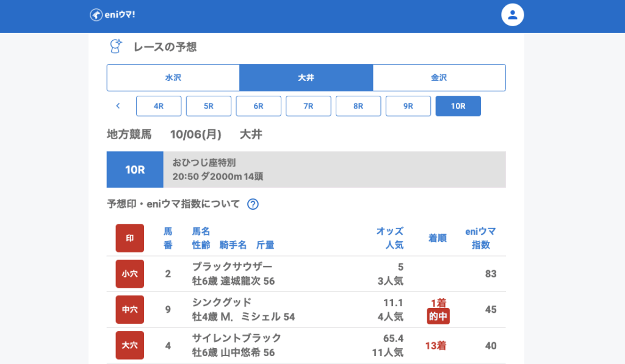Click the 大穴 mark badge

pyautogui.click(x=130, y=346)
